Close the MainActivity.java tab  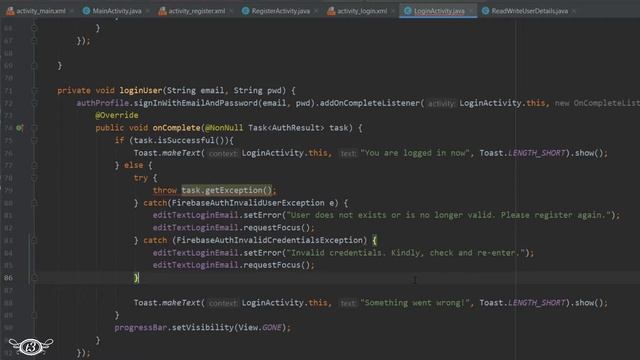pyautogui.click(x=148, y=11)
